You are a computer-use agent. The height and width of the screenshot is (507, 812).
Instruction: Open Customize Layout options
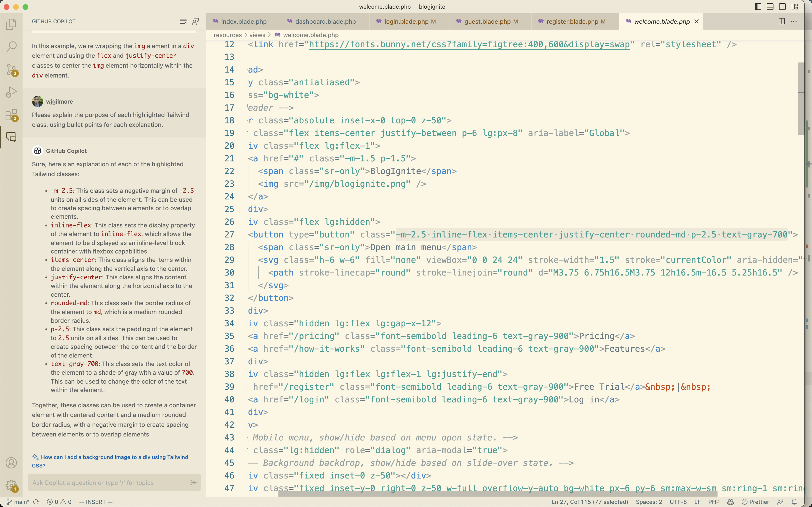(795, 7)
